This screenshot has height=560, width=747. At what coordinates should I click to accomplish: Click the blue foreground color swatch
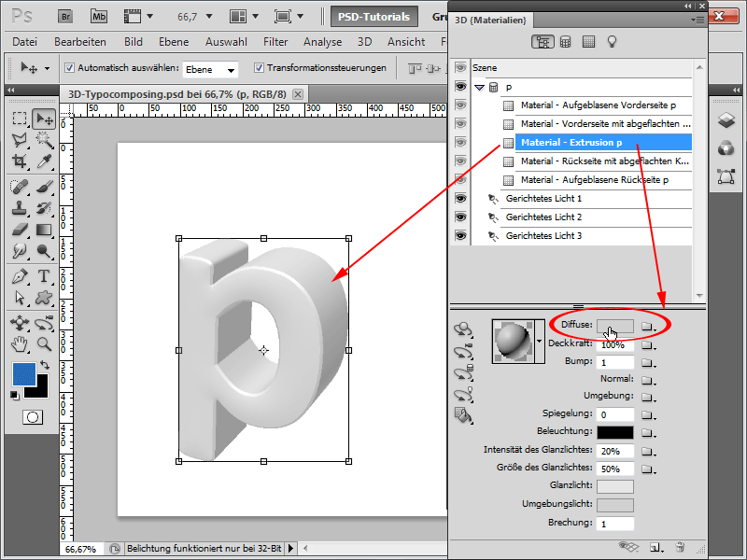[24, 374]
